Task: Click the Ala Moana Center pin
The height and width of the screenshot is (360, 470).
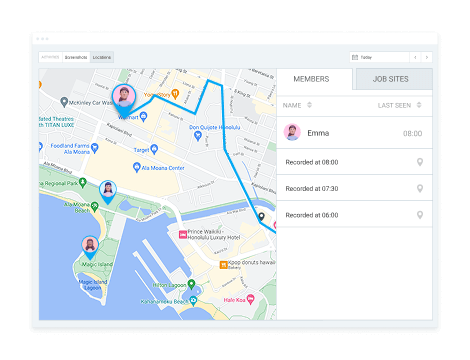Action: click(x=136, y=167)
